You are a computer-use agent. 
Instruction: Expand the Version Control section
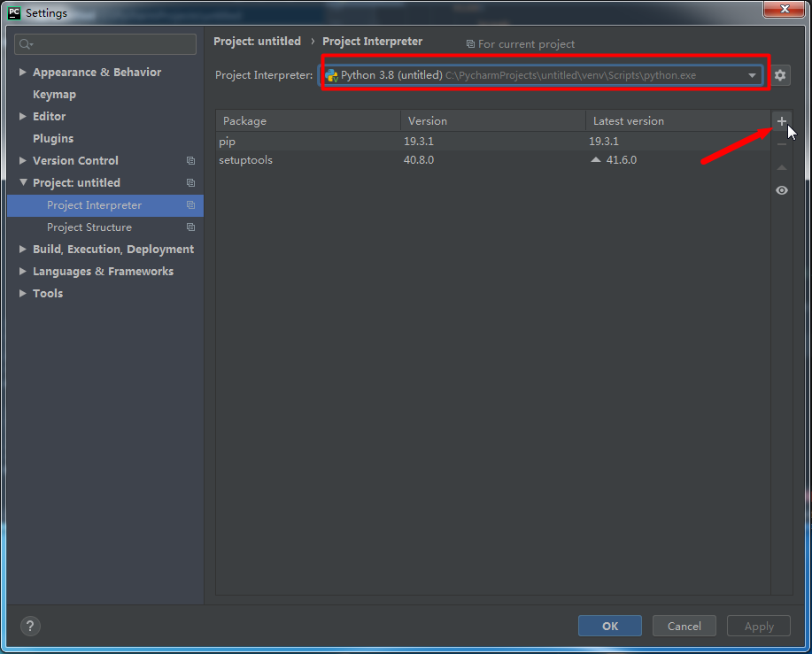click(x=23, y=160)
